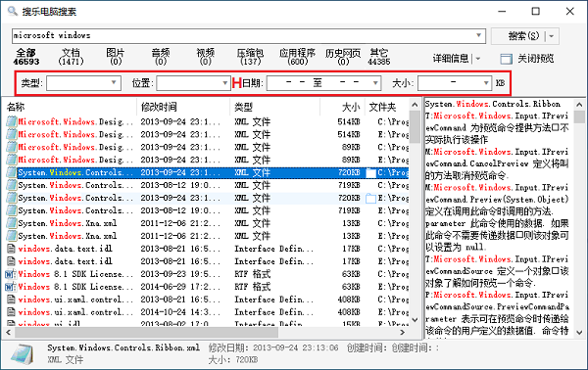
Task: Click large XML file icon in bottom status area
Action: pos(23,353)
